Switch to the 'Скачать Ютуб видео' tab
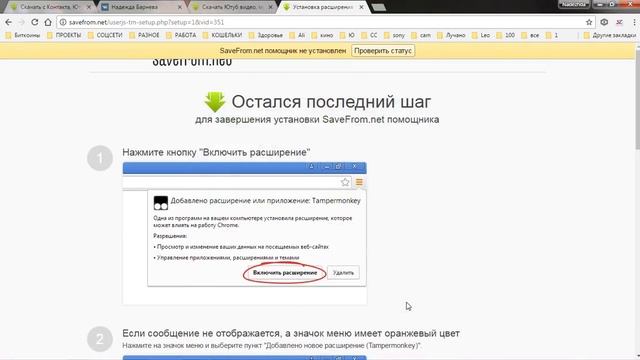Viewport: 640px width, 360px height. pyautogui.click(x=232, y=7)
